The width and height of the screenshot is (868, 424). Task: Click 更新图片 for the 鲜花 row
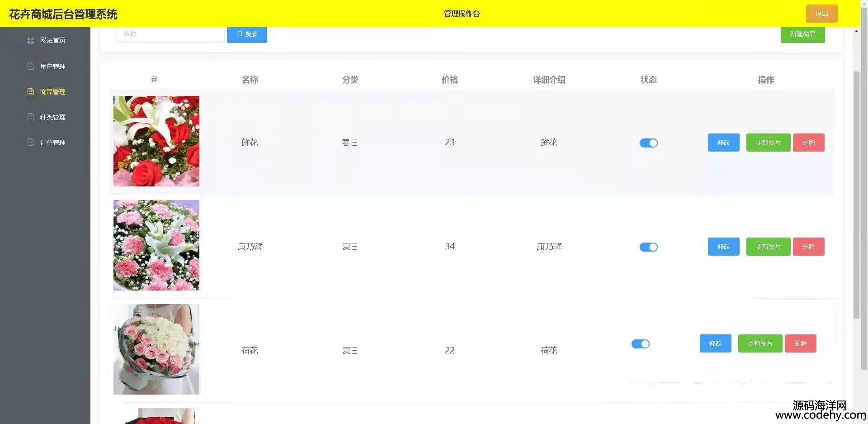click(768, 143)
